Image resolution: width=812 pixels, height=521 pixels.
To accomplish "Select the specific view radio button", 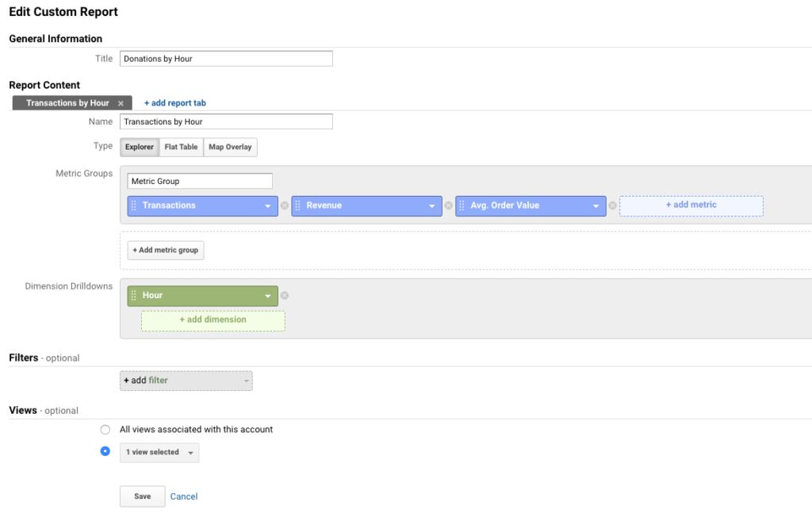I will point(105,451).
